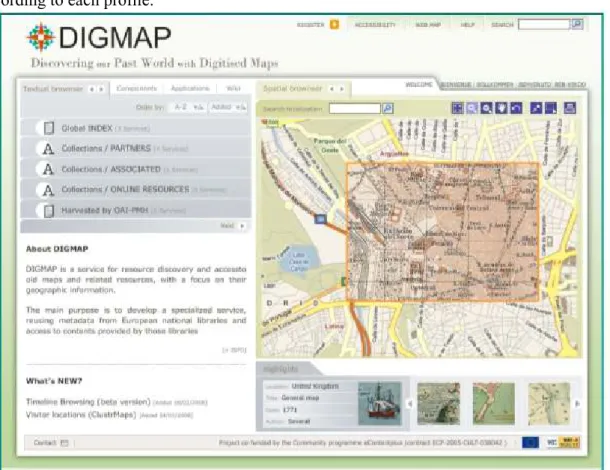Click the first map thumbnail after the ship
Screen dimensions: 610x470
pos(438,403)
